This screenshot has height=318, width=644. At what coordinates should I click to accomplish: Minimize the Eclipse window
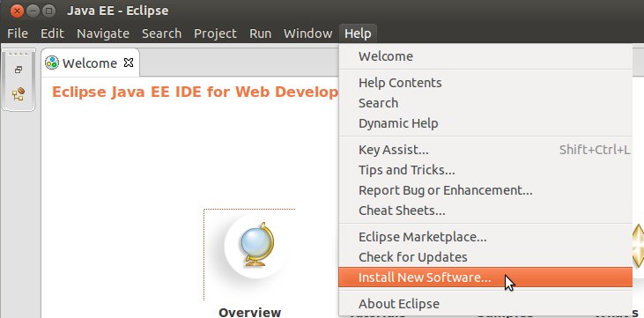(33, 11)
